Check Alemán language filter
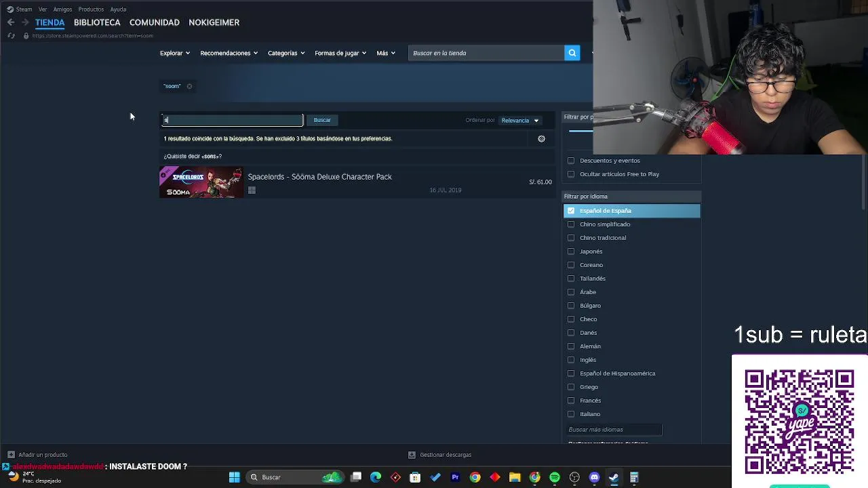Screen dimensions: 868x488 (571, 346)
